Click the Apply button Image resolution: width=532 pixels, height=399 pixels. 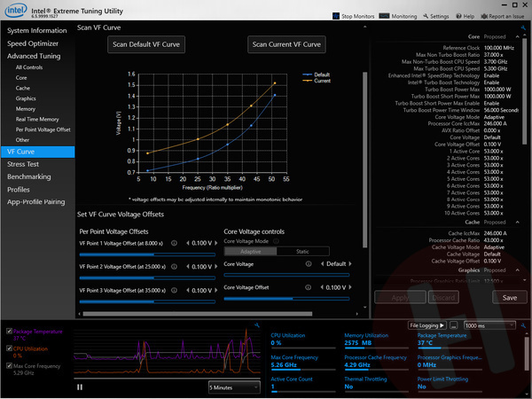click(400, 298)
